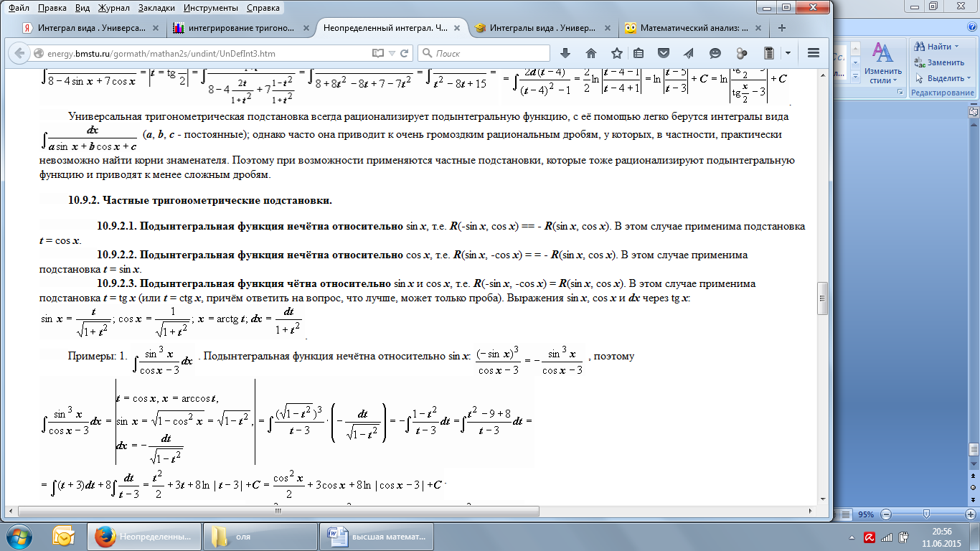Click Firefox 'Неопределенны...' taskbar button
980x551 pixels.
pyautogui.click(x=143, y=536)
